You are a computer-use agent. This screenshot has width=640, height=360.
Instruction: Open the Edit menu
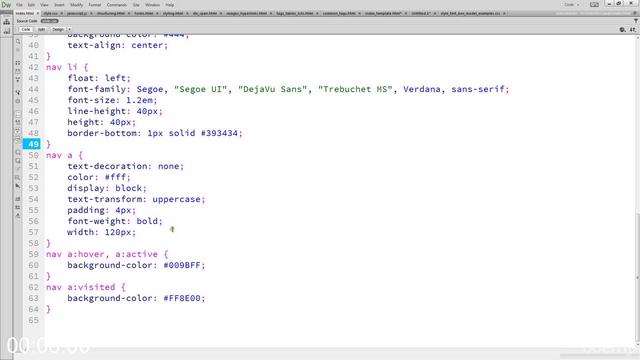(x=31, y=5)
